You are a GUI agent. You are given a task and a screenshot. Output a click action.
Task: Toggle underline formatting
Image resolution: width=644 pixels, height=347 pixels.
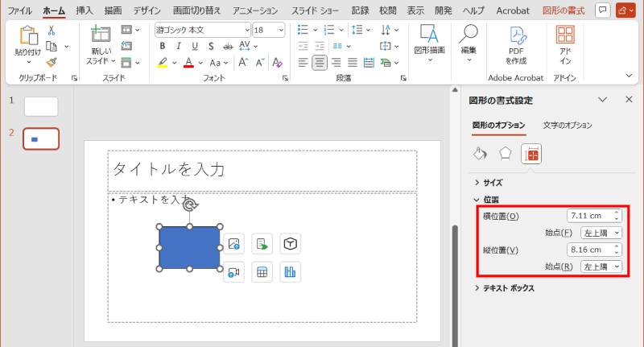pyautogui.click(x=195, y=46)
